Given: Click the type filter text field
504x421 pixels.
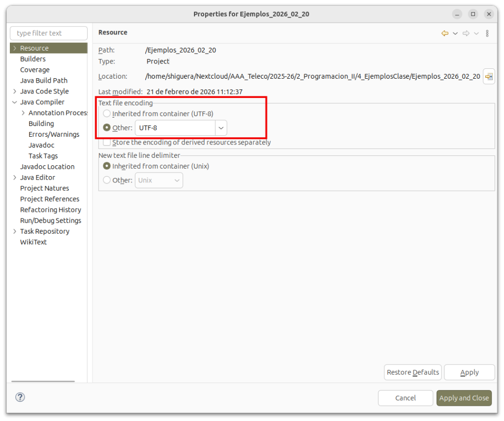Looking at the screenshot, I should pyautogui.click(x=48, y=33).
